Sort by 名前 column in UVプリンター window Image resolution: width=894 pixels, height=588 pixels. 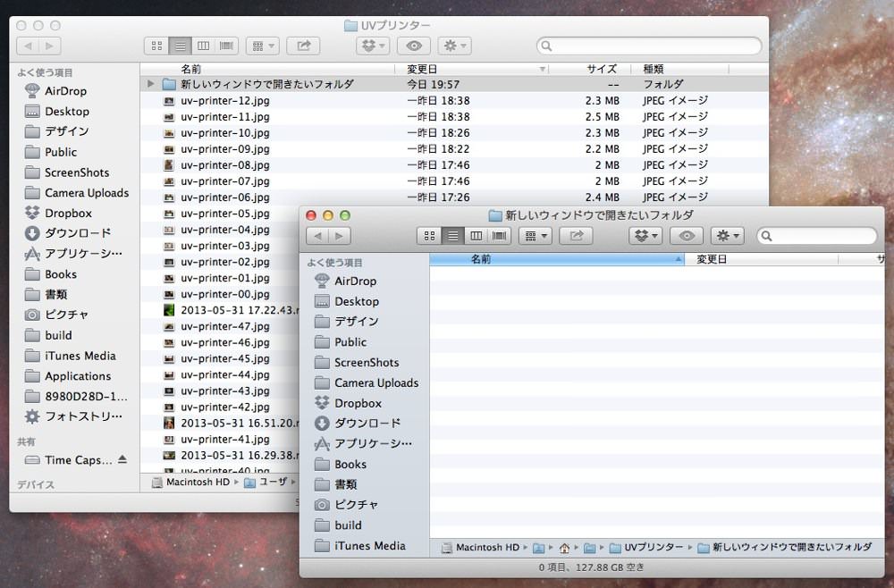pyautogui.click(x=267, y=69)
